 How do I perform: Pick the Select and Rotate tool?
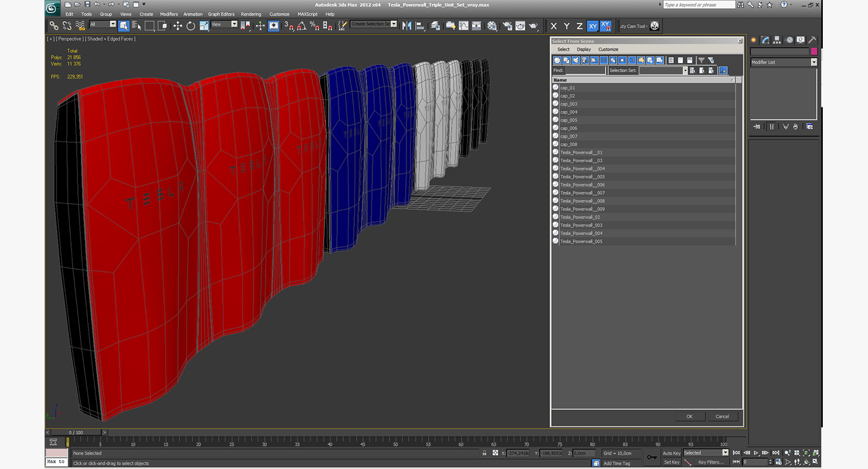191,26
